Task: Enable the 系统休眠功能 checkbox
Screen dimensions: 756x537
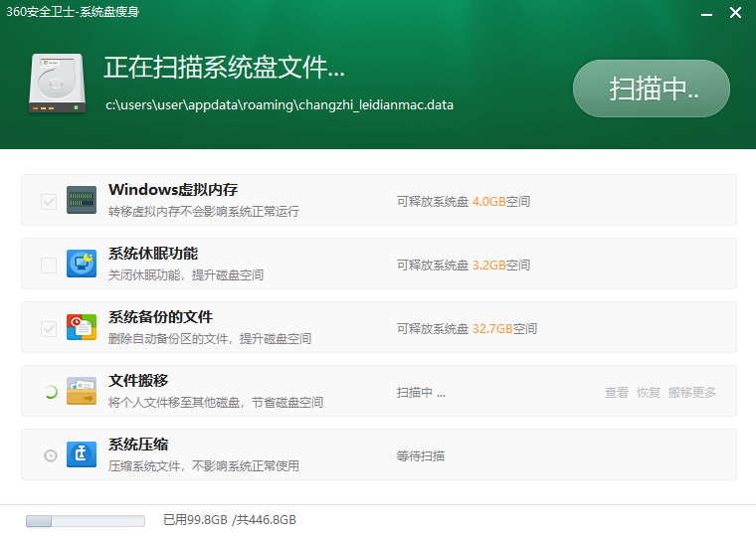Action: click(x=49, y=266)
